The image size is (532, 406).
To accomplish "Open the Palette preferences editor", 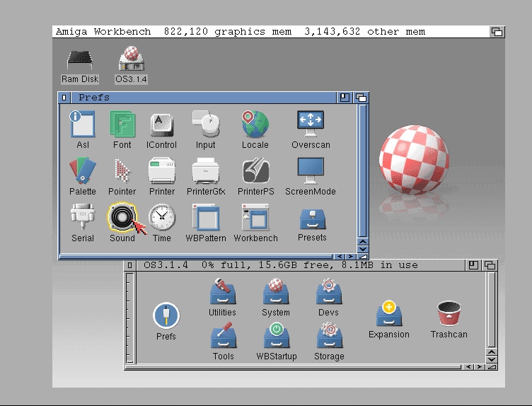I will click(83, 172).
